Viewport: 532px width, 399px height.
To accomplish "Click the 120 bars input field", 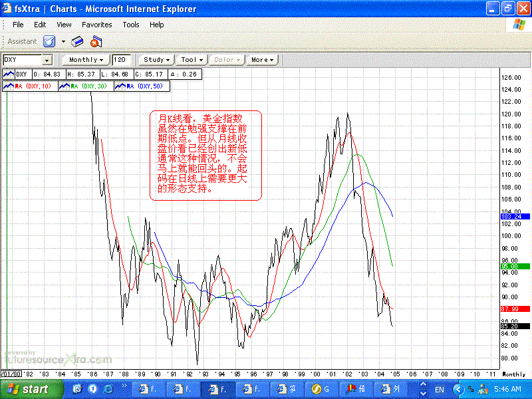I will pos(122,60).
